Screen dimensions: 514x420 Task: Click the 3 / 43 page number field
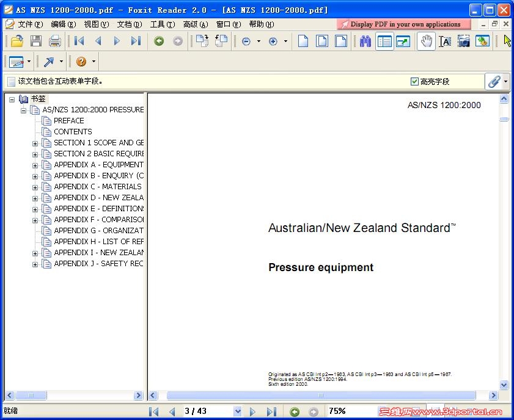point(208,411)
